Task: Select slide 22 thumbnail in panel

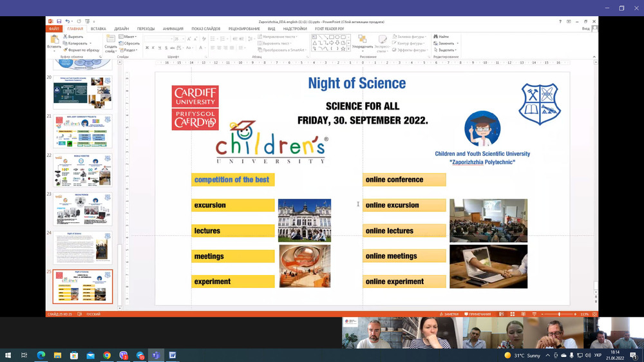Action: [x=82, y=170]
